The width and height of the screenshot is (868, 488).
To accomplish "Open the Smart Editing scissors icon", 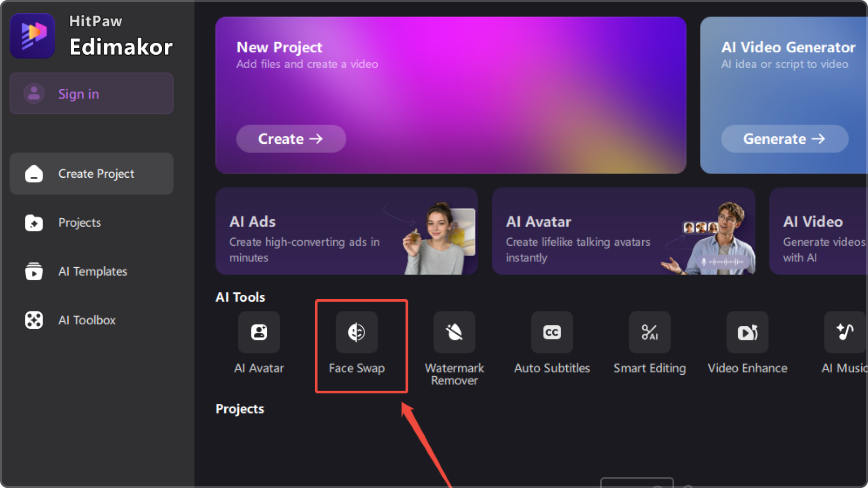I will (650, 332).
